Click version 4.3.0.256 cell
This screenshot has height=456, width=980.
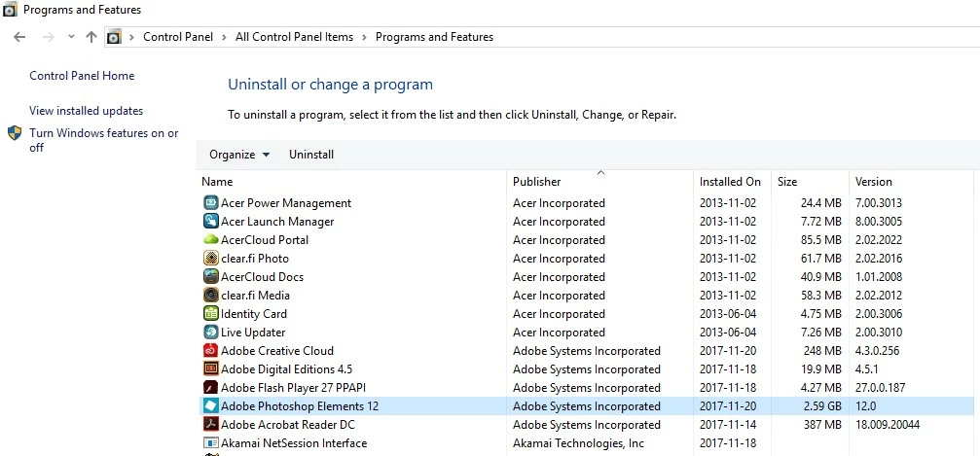879,350
